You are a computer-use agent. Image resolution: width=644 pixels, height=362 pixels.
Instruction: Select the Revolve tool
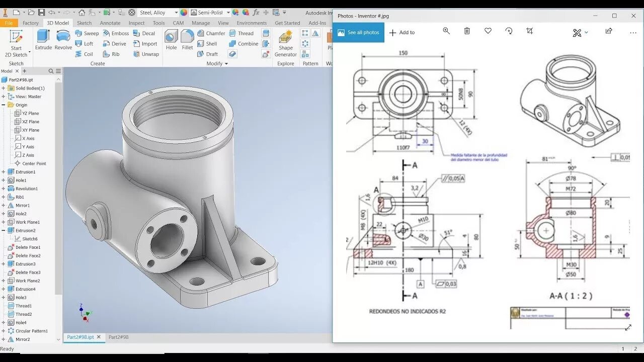63,40
